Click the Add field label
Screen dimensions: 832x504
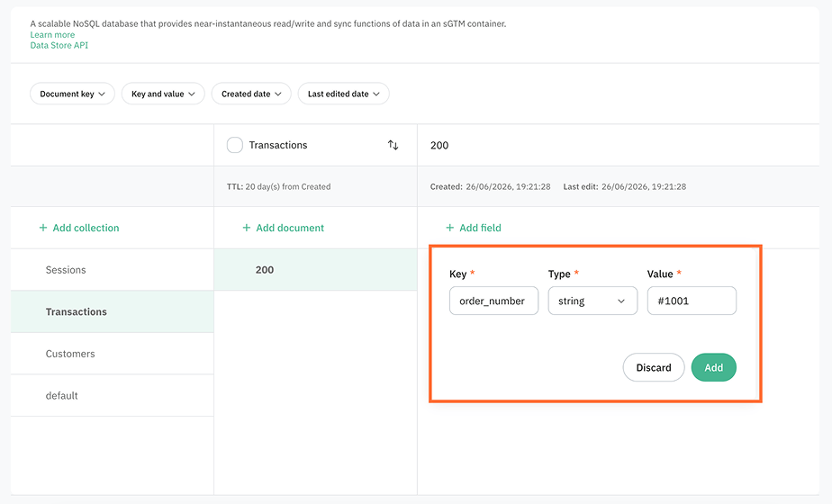(480, 228)
